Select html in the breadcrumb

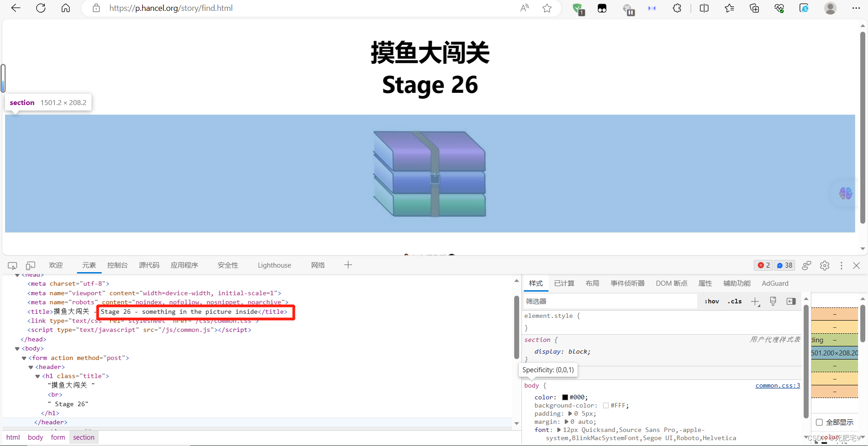13,437
